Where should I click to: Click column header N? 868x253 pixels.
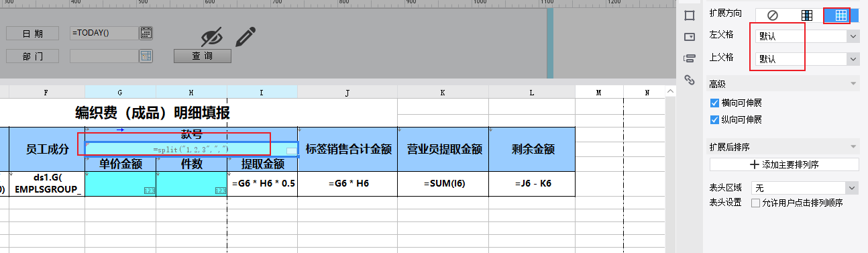pyautogui.click(x=645, y=92)
